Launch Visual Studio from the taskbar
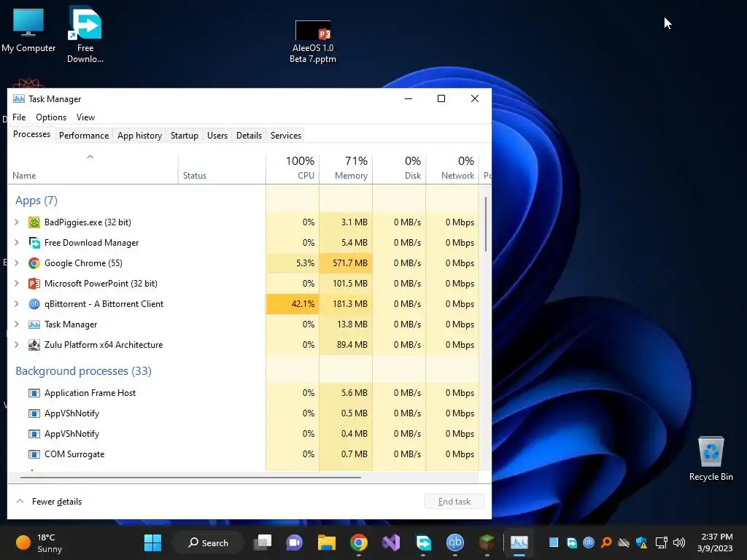 391,542
